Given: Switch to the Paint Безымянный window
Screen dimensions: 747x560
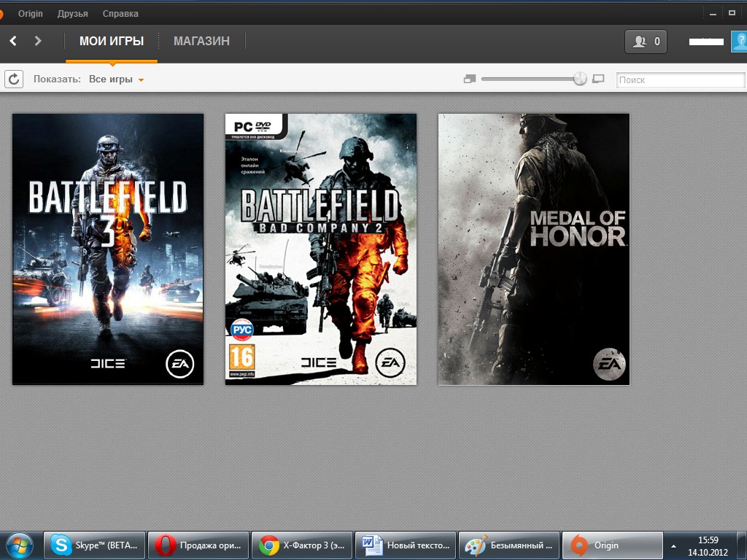Looking at the screenshot, I should [508, 545].
